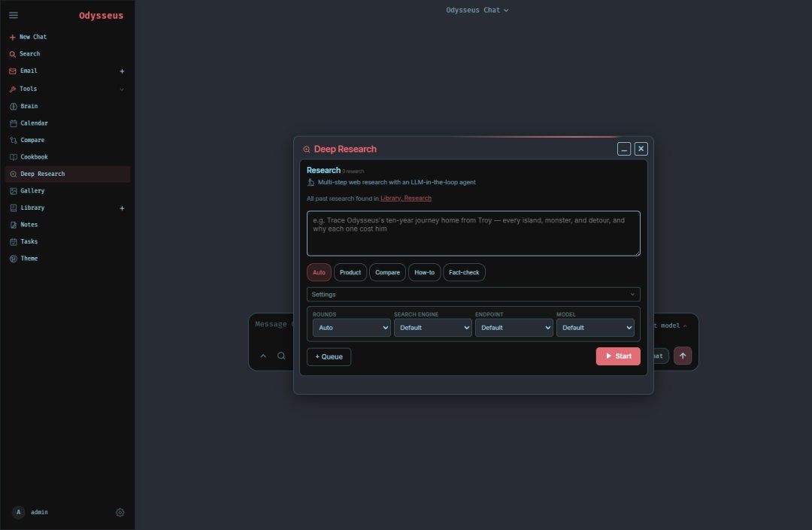Select the Auto research mode pill
Image resolution: width=812 pixels, height=530 pixels.
click(x=319, y=272)
